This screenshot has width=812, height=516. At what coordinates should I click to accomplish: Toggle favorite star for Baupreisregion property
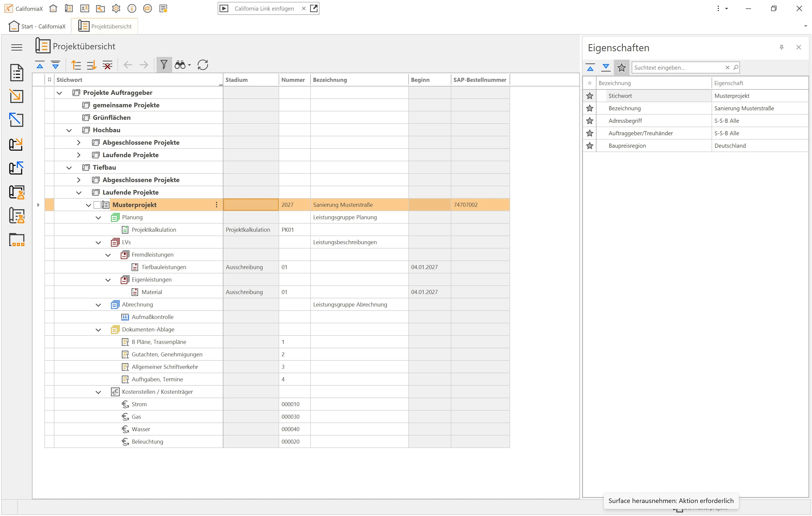point(589,146)
